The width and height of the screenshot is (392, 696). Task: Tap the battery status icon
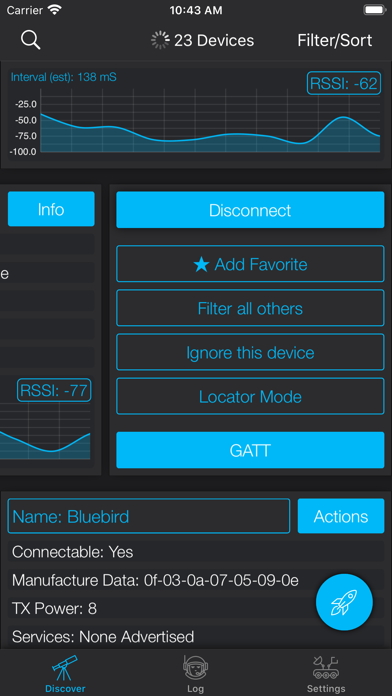pos(374,10)
